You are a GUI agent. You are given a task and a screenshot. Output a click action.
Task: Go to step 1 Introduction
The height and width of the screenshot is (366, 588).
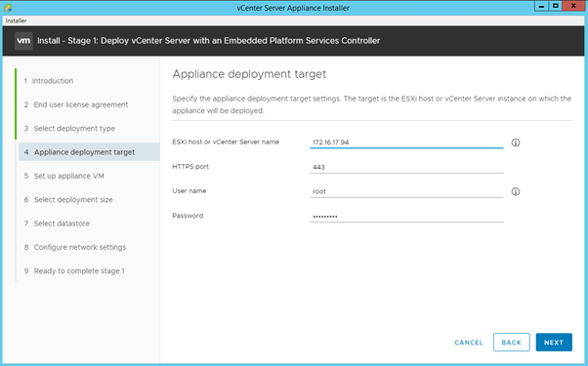pos(49,81)
